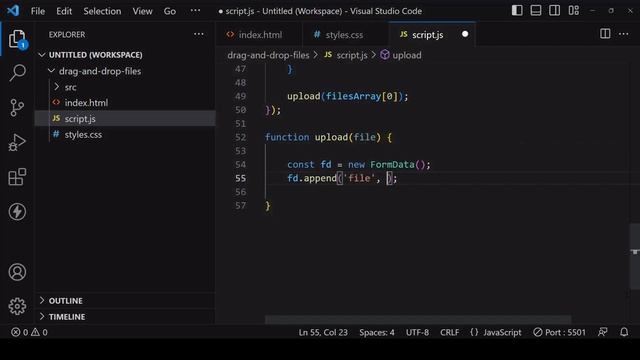The width and height of the screenshot is (640, 360).
Task: Toggle the primary side bar layout
Action: point(517,10)
